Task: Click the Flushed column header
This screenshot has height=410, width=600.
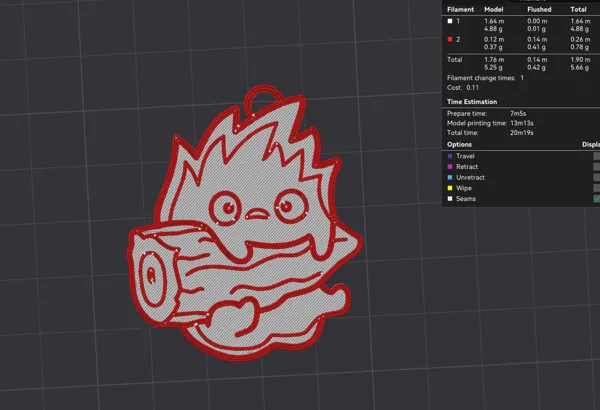Action: pyautogui.click(x=539, y=10)
